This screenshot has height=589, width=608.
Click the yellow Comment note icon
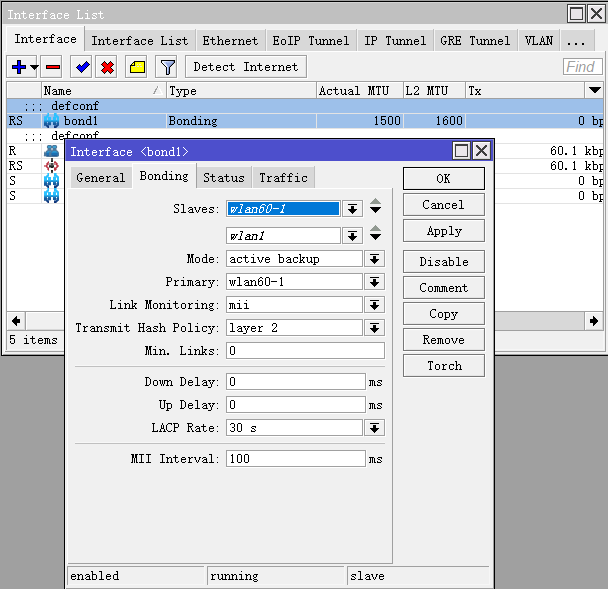coord(137,67)
